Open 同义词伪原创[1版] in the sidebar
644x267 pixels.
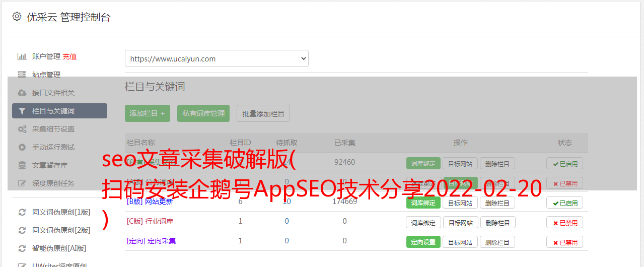click(61, 212)
